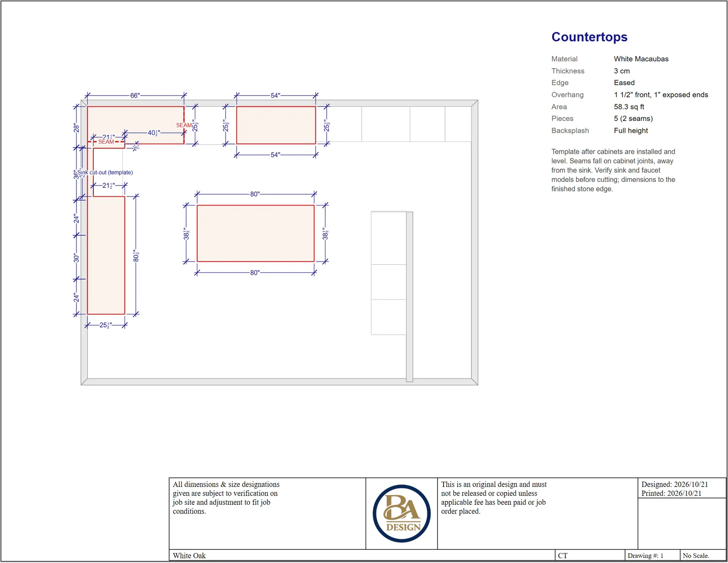Viewport: 728px width, 563px height.
Task: Click the Backsplash label
Action: coord(570,131)
